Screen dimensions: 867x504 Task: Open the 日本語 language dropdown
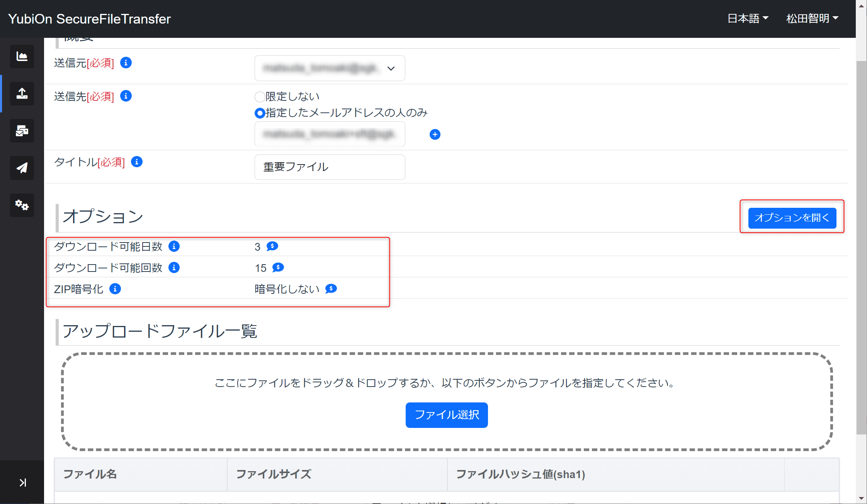748,19
